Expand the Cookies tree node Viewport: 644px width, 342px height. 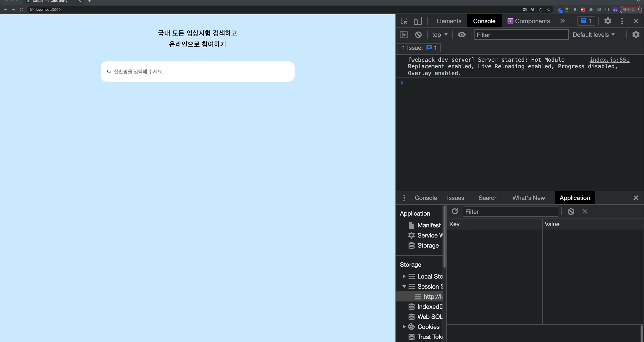point(404,327)
